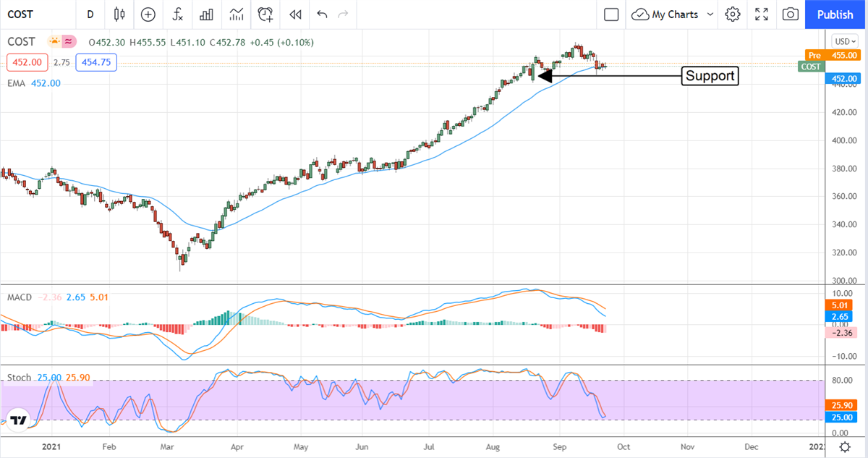Open the candlestick chart style menu
The width and height of the screenshot is (868, 458).
point(119,14)
